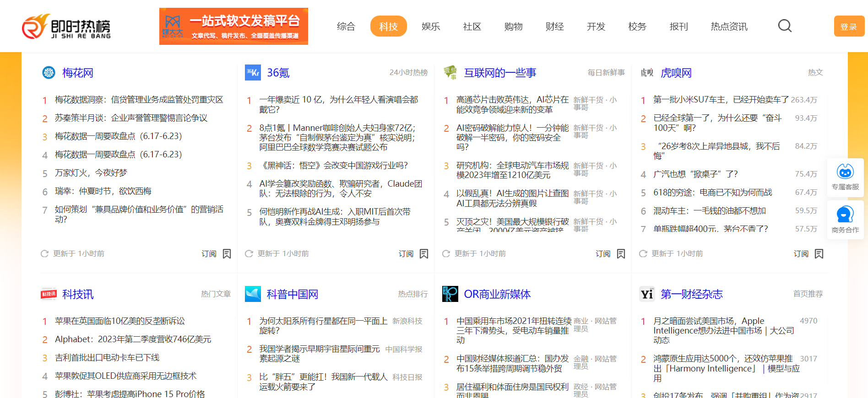Open 月之暗面尝试美国市场 article
868x398 pixels.
pos(724,330)
